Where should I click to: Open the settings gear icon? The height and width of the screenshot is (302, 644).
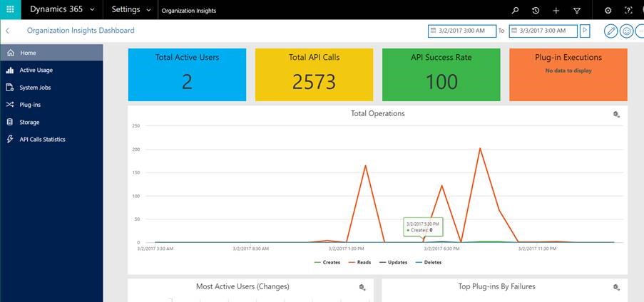(608, 11)
